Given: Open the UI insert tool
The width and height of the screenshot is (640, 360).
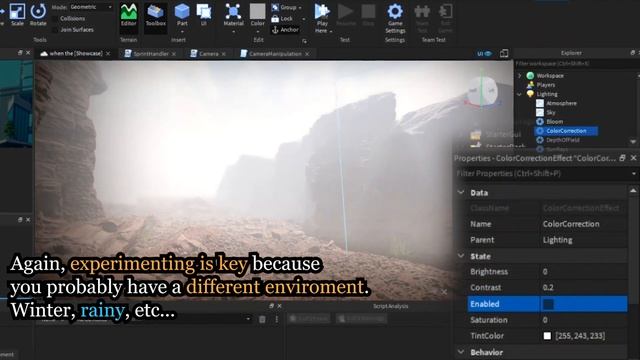Looking at the screenshot, I should (204, 15).
